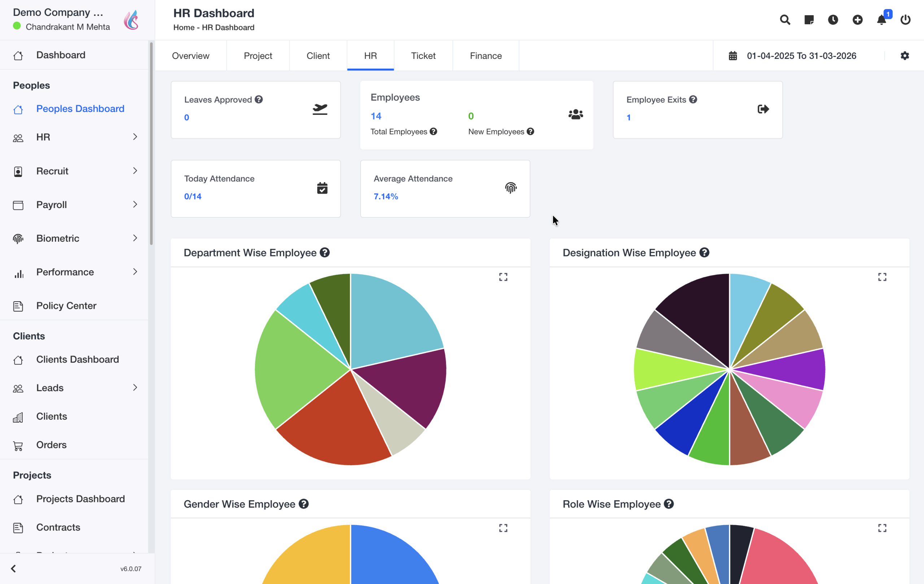Image resolution: width=924 pixels, height=584 pixels.
Task: Click user name Chandrakant M Mehta
Action: point(68,26)
